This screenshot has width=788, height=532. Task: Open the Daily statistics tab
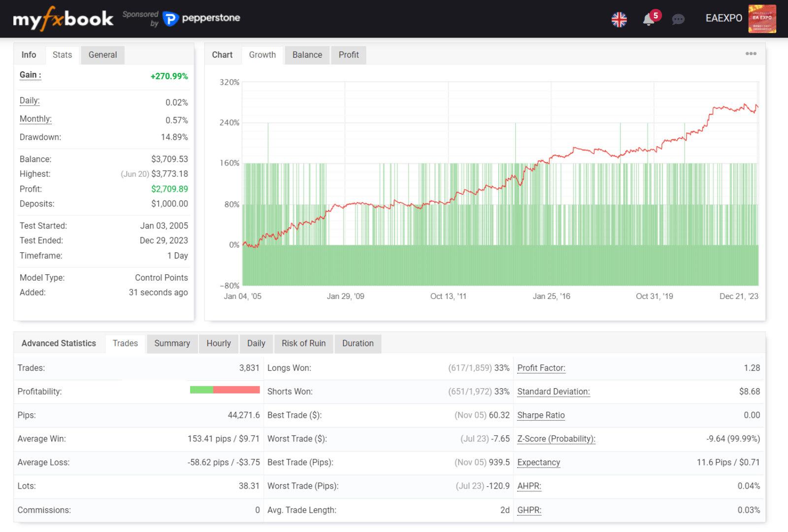click(x=256, y=343)
